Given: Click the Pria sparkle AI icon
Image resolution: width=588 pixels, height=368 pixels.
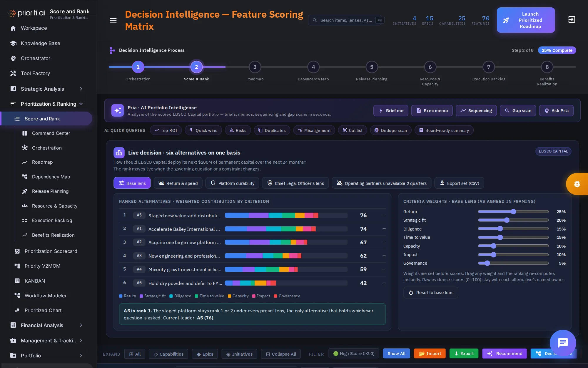Looking at the screenshot, I should 118,110.
